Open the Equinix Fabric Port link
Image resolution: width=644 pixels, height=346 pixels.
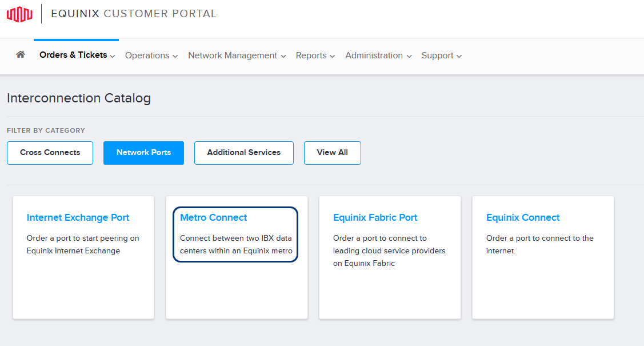(375, 217)
